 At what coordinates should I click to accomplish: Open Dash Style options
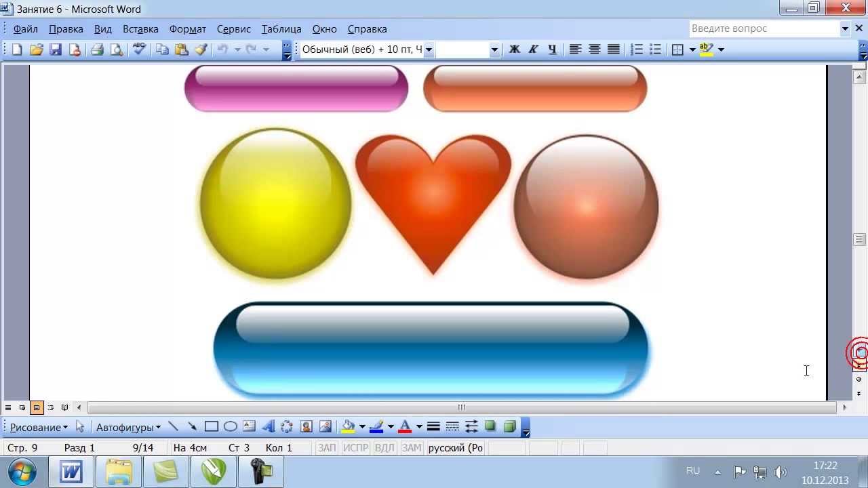(452, 427)
